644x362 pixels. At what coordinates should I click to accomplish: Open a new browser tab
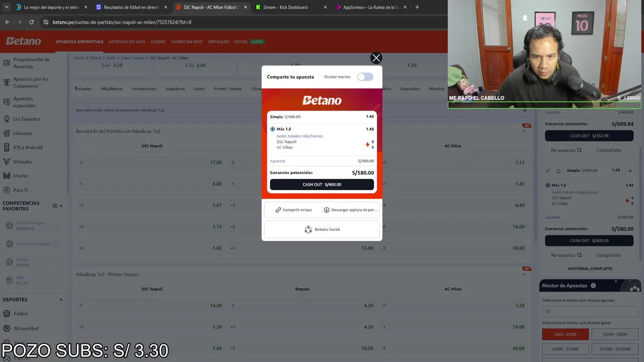[x=417, y=7]
